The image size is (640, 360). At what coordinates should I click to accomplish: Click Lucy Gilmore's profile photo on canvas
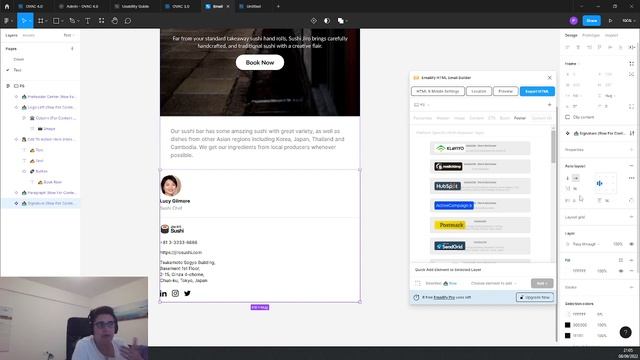170,186
